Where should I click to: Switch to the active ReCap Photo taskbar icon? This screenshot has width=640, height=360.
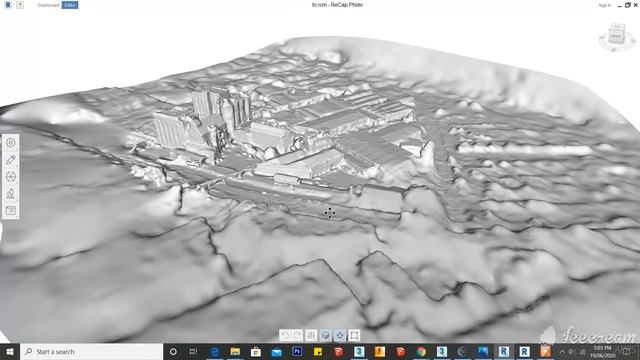tap(504, 351)
